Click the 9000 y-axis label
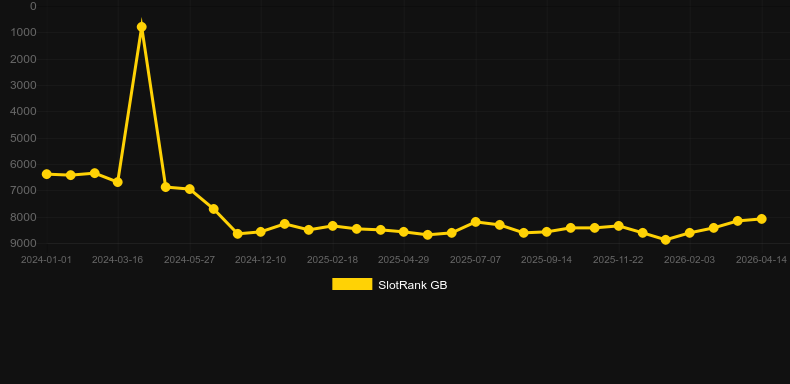 (24, 243)
